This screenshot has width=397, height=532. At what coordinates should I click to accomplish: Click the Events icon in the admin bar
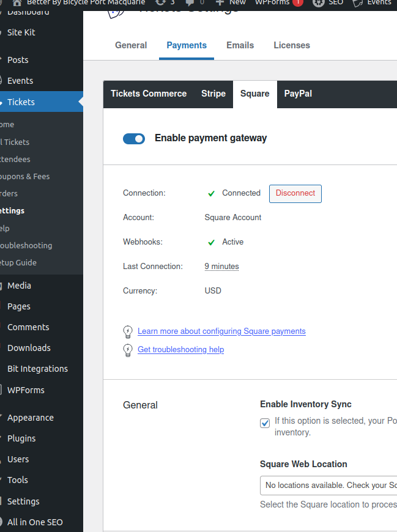pyautogui.click(x=357, y=2)
